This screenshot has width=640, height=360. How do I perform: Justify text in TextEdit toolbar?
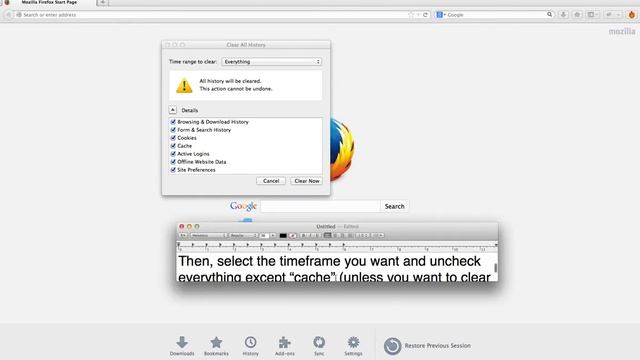pos(350,236)
